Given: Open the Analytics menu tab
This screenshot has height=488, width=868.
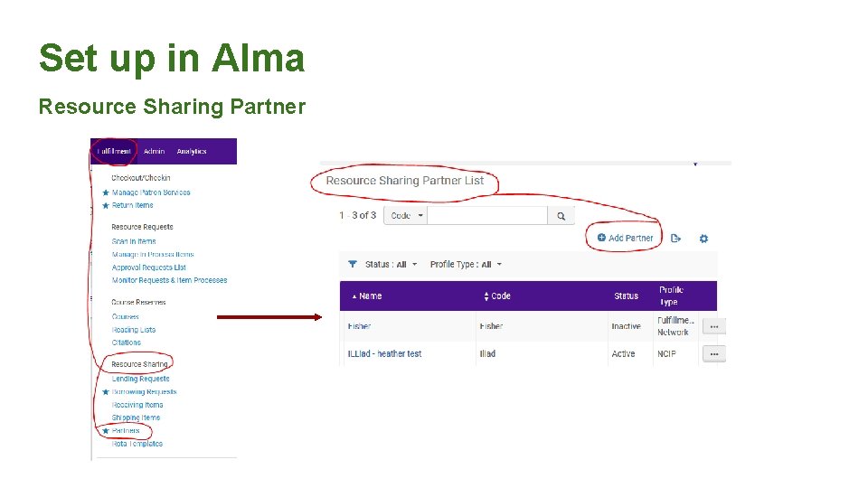Looking at the screenshot, I should click(x=192, y=151).
